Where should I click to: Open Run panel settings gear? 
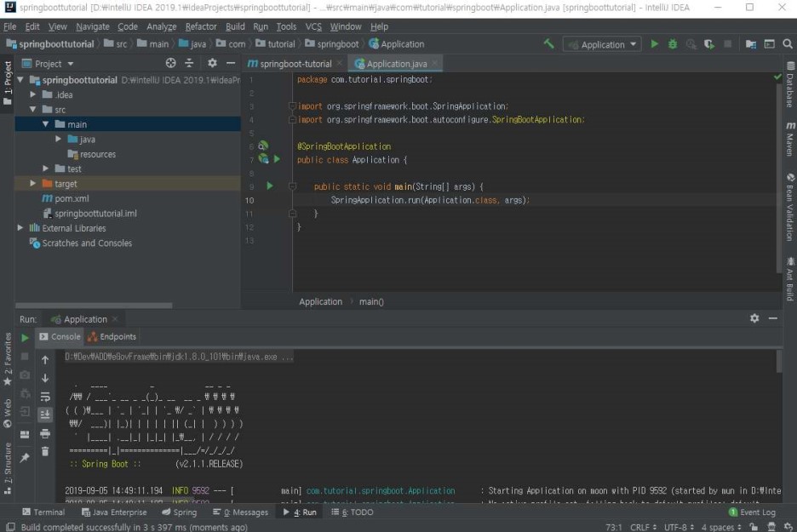pos(754,318)
